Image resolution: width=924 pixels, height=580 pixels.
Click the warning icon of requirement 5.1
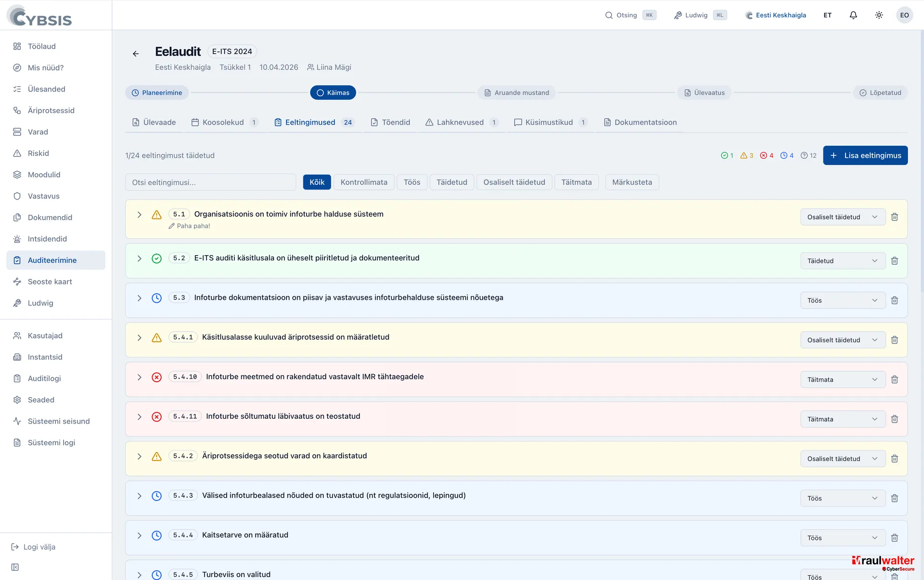[156, 215]
